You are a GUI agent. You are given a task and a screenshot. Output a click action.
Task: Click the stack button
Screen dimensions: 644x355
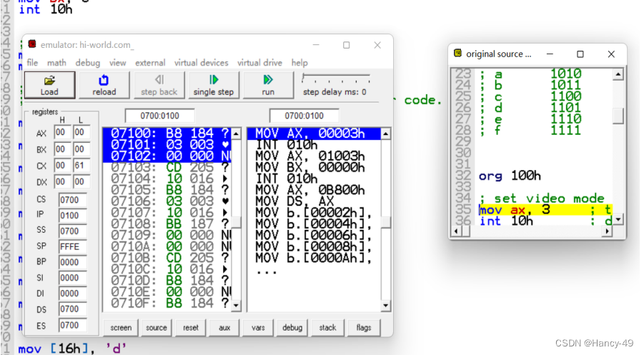[x=327, y=328]
